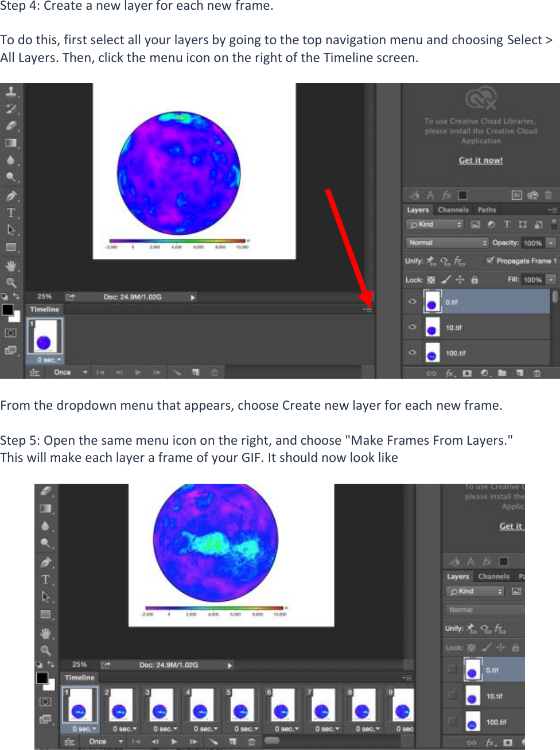Click the Get it now! link
Screen dimensions: 560x750
[x=480, y=160]
